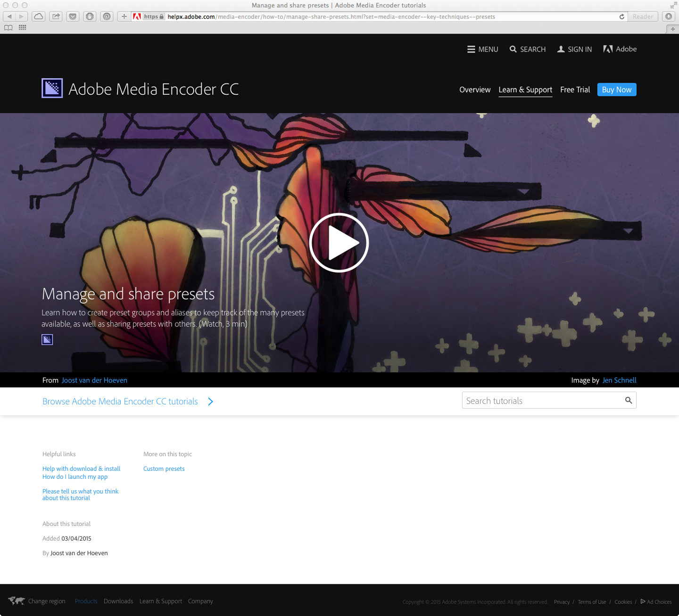Open the SEARCH option in top navigation
This screenshot has height=616, width=679.
point(528,49)
